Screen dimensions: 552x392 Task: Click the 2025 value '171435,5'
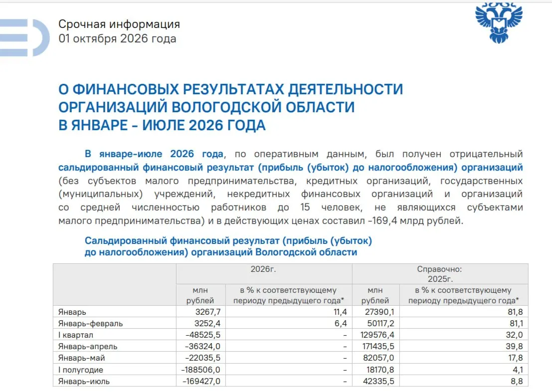point(378,347)
